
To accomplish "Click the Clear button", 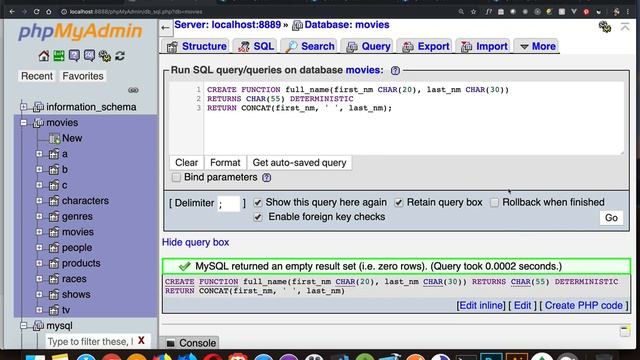I will (x=187, y=163).
